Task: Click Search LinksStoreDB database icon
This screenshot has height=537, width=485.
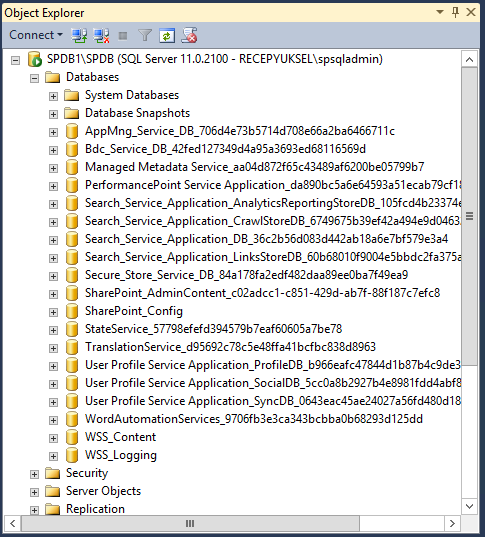Action: pyautogui.click(x=72, y=257)
